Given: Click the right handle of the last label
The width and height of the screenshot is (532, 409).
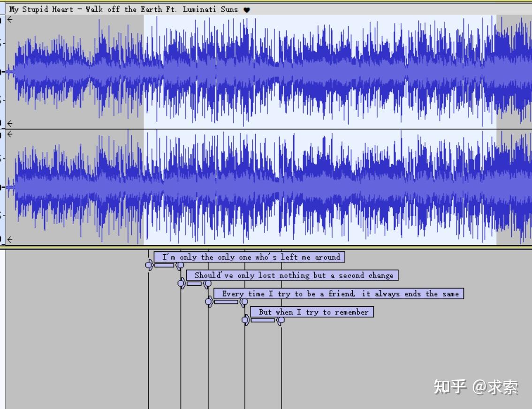Looking at the screenshot, I should [281, 320].
